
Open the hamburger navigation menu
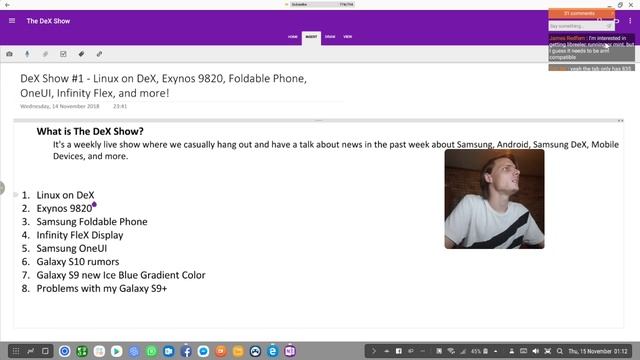tap(12, 20)
